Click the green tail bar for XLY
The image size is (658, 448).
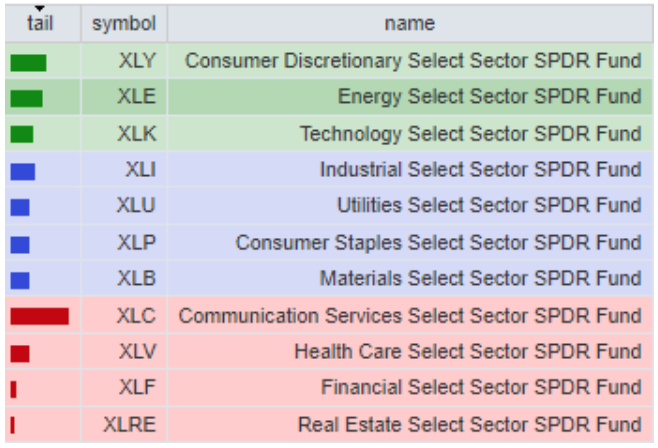pos(28,63)
